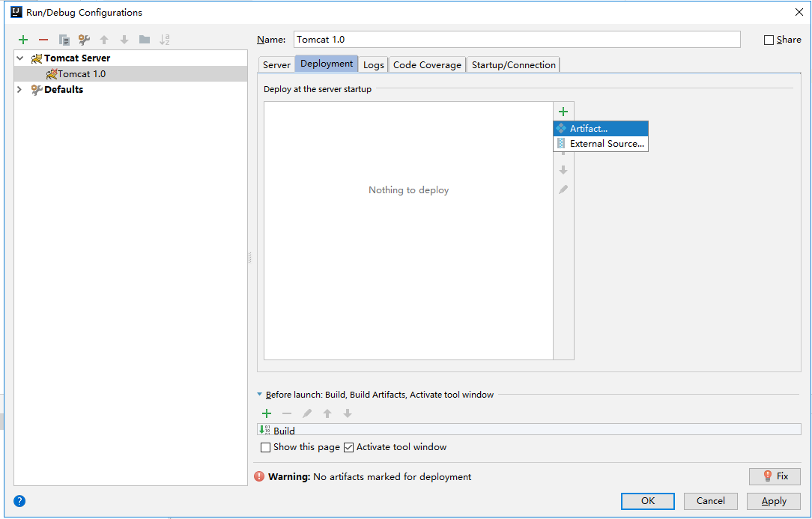Click the OK button
Screen dimensions: 812x519
(648, 501)
